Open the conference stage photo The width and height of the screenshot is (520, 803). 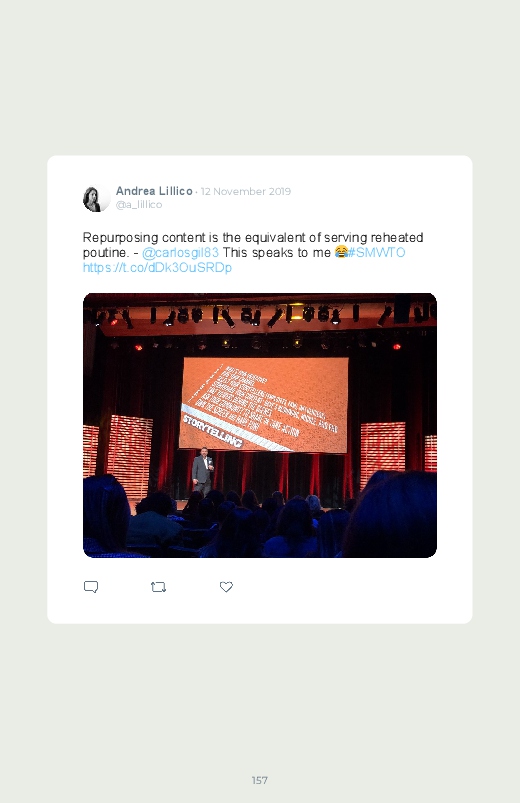tap(260, 425)
